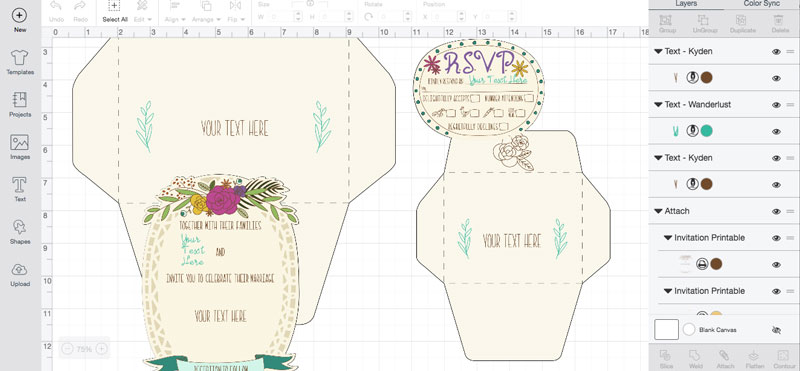Open the Images library
The width and height of the screenshot is (800, 371).
[x=20, y=147]
